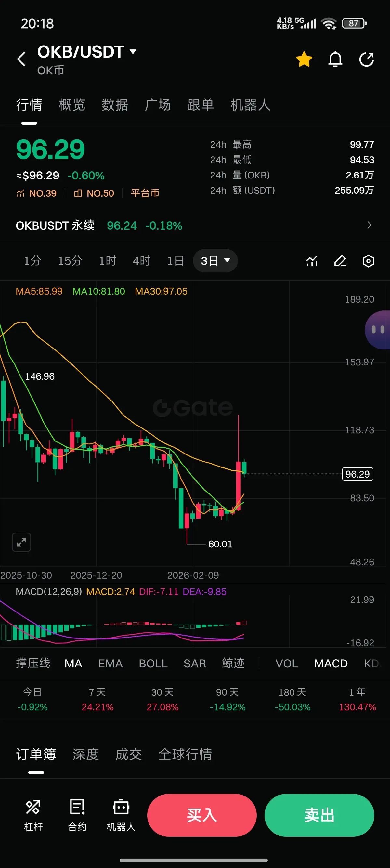Viewport: 390px width, 868px height.
Task: Open price alert bell icon
Action: coord(335,59)
